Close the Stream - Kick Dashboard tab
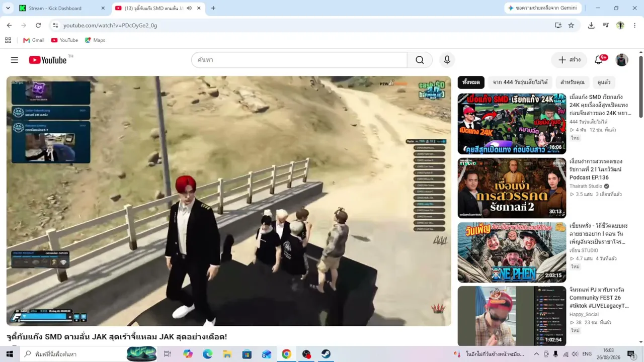Viewport: 644px width, 362px height. (103, 8)
